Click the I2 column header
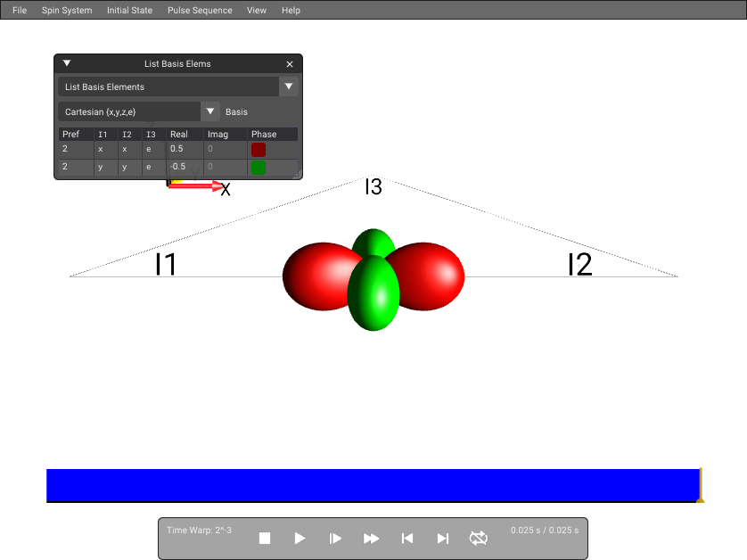Image resolution: width=747 pixels, height=560 pixels. point(127,135)
